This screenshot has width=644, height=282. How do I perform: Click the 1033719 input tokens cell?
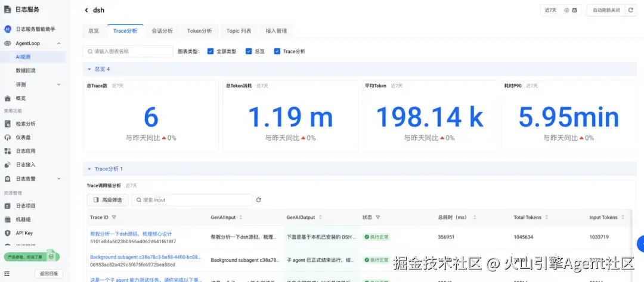tap(599, 237)
